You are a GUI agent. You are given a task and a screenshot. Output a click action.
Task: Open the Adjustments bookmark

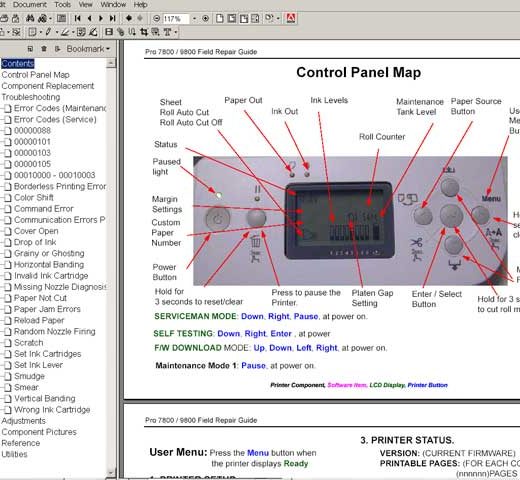pos(23,421)
